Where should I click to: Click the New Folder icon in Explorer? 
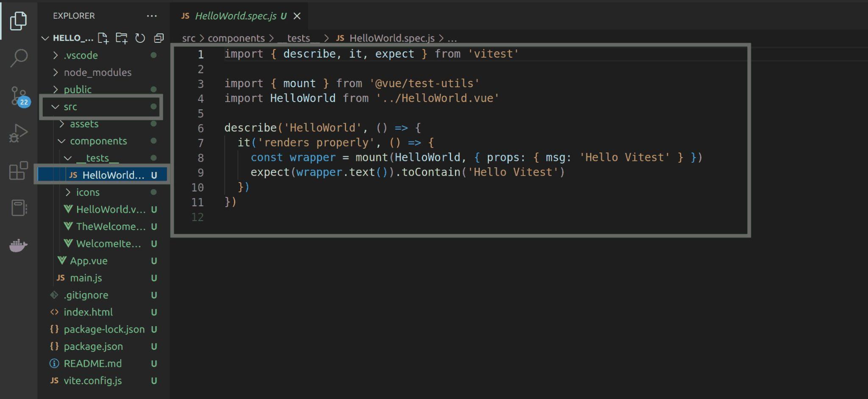click(122, 38)
